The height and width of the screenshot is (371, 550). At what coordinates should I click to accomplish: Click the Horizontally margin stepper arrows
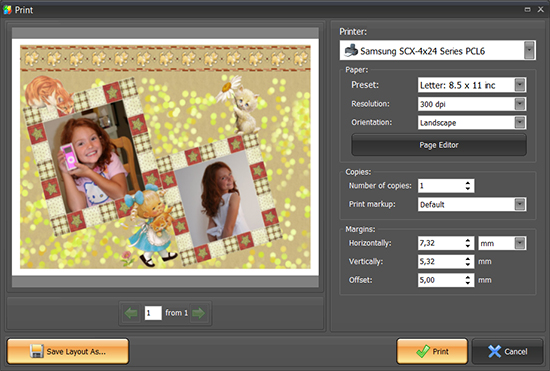coord(468,243)
